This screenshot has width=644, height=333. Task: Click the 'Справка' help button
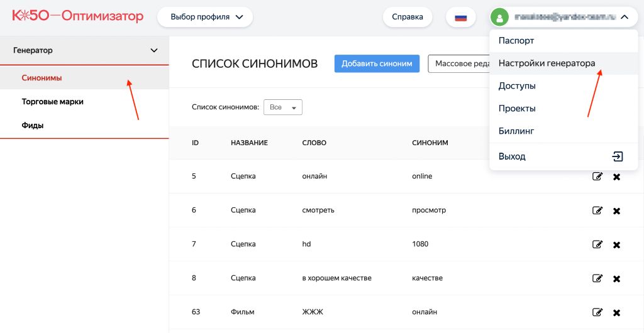tap(407, 17)
